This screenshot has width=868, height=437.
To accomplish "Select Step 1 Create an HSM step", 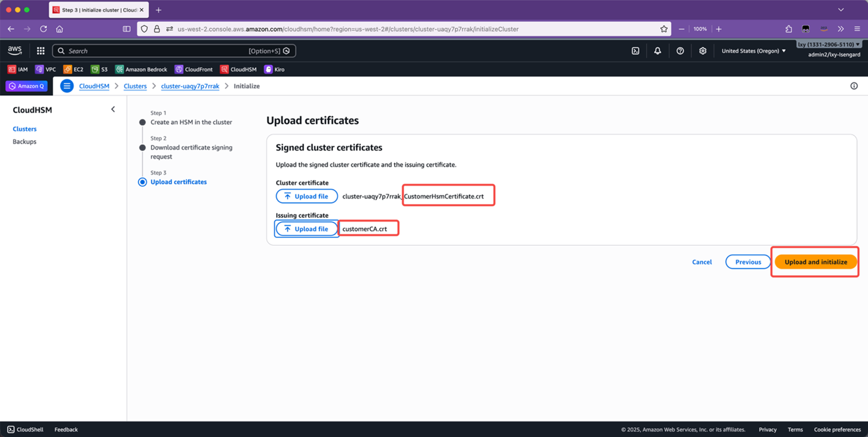I will coord(191,122).
